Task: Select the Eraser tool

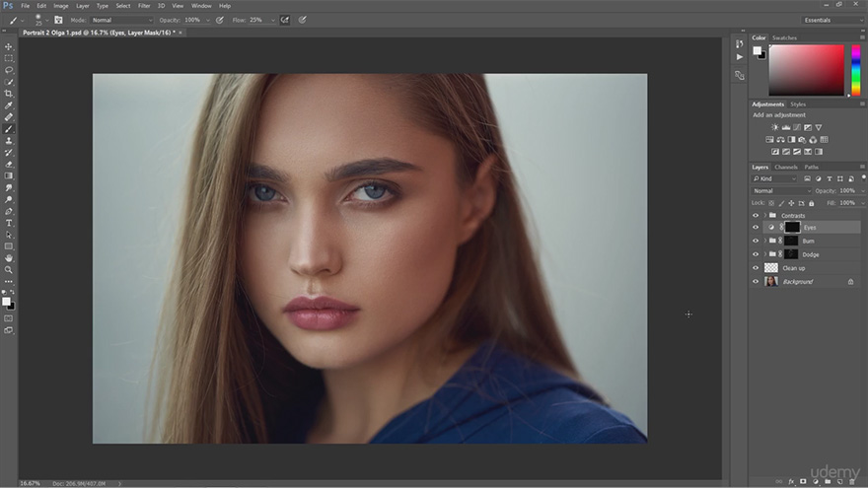Action: pos(8,165)
